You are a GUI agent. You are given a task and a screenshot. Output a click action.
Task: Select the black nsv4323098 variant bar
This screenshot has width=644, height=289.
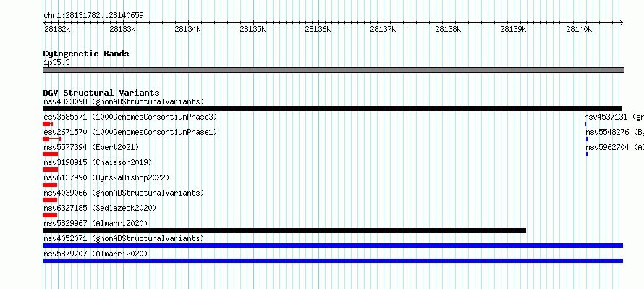pos(333,109)
